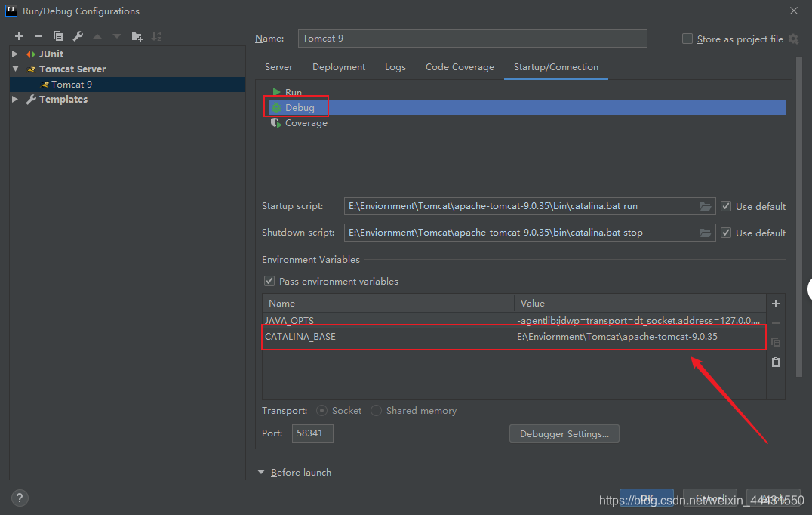This screenshot has width=812, height=515.
Task: Create a new configuration folder
Action: coord(137,35)
